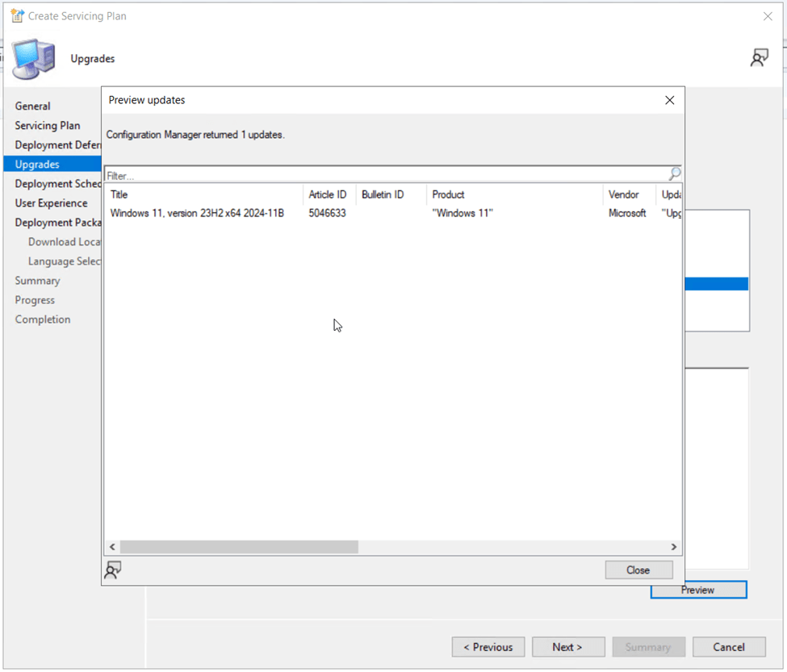Cancel the Create Servicing Plan wizard
The height and width of the screenshot is (672, 787).
[x=729, y=647]
